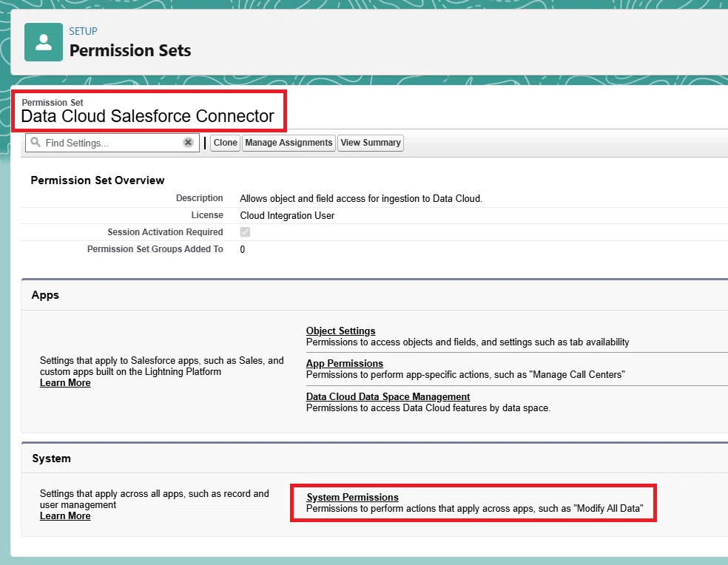The width and height of the screenshot is (728, 565).
Task: Select the Cloud Integration User license text
Action: [x=287, y=215]
